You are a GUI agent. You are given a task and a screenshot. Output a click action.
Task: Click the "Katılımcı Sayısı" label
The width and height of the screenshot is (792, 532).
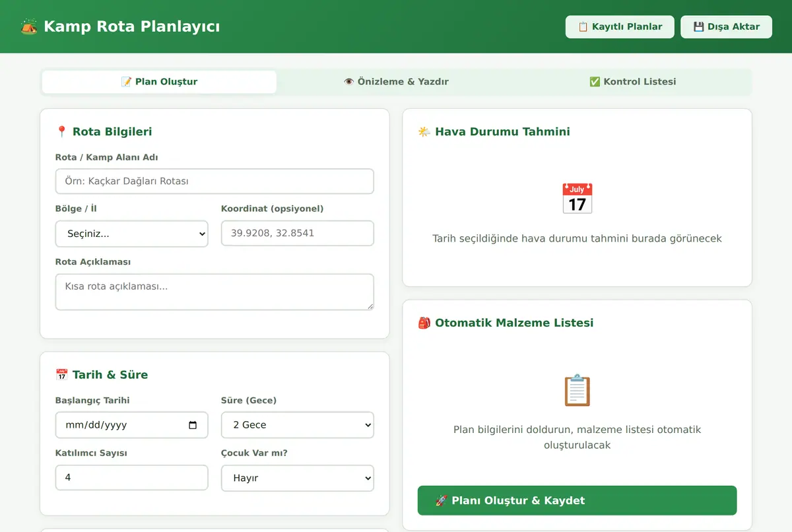tap(91, 453)
